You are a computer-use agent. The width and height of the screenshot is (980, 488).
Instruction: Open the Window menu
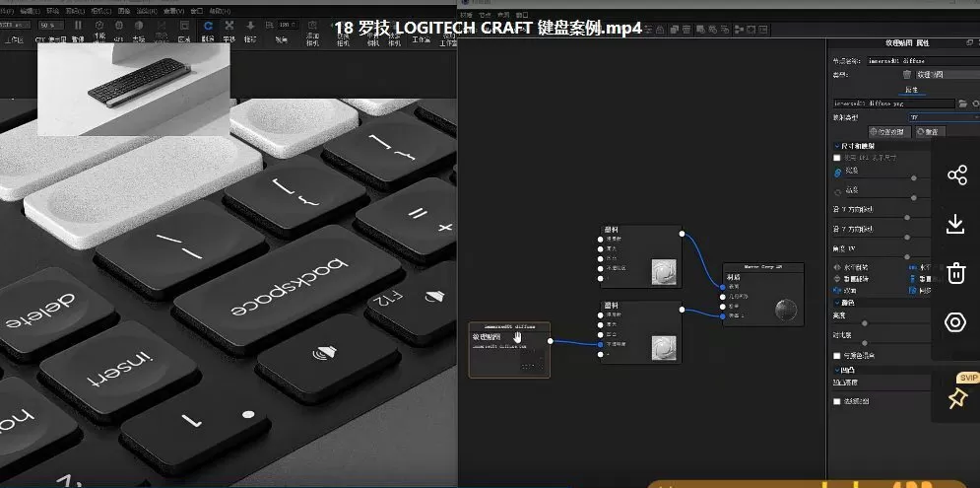196,11
